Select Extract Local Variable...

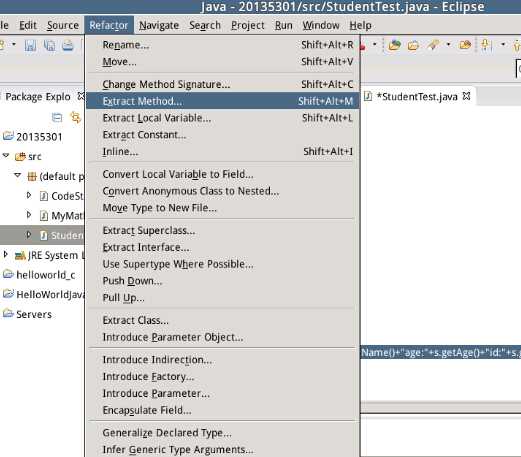[223, 118]
